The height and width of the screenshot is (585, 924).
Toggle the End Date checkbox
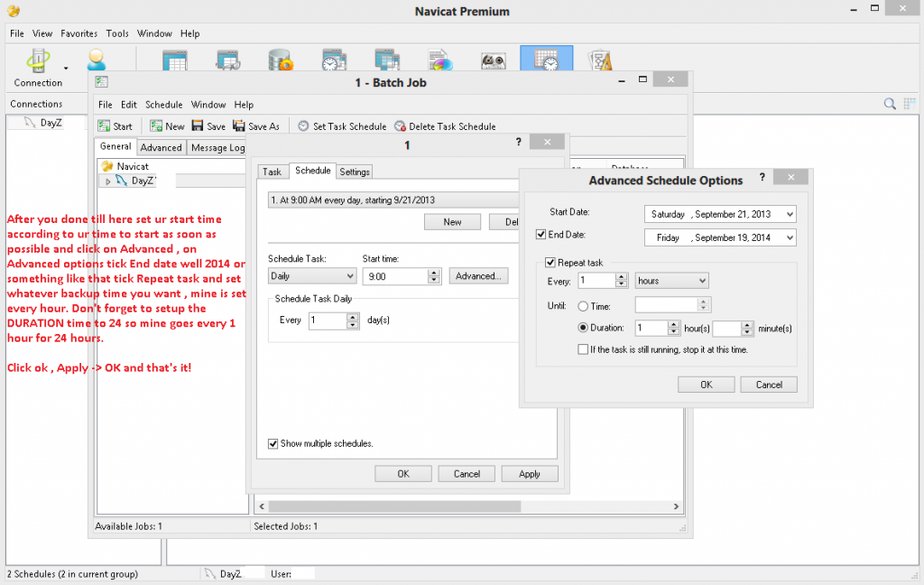[541, 236]
